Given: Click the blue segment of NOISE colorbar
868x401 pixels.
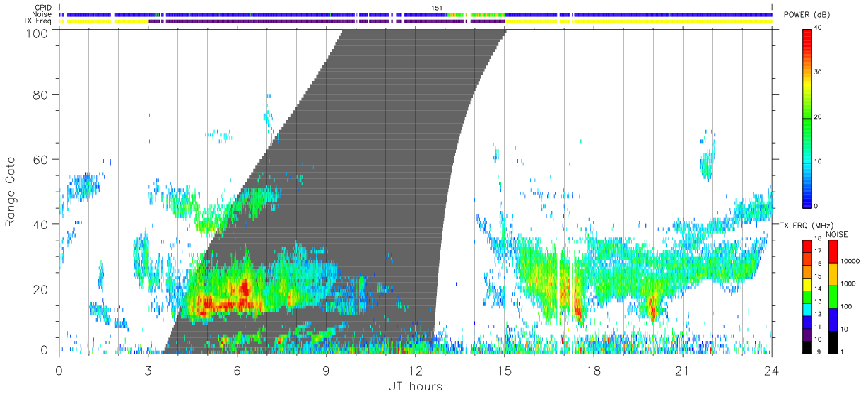Looking at the screenshot, I should click(x=833, y=320).
